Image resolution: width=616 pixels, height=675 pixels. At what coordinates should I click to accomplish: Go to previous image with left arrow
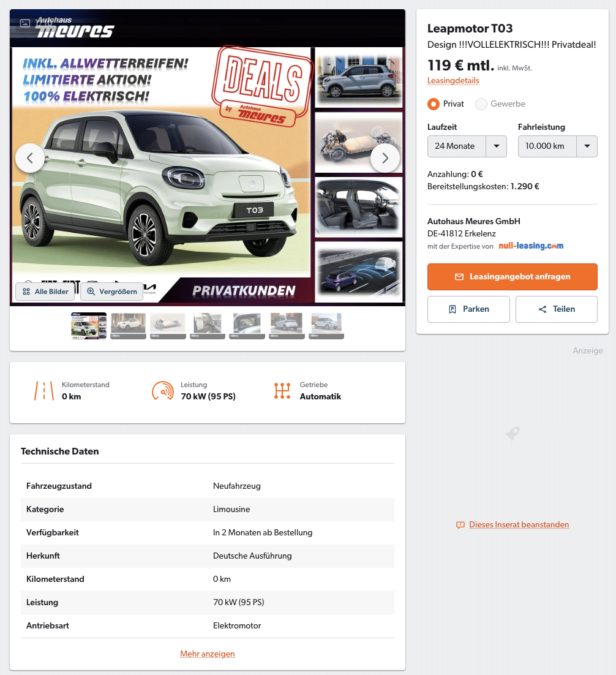[30, 158]
